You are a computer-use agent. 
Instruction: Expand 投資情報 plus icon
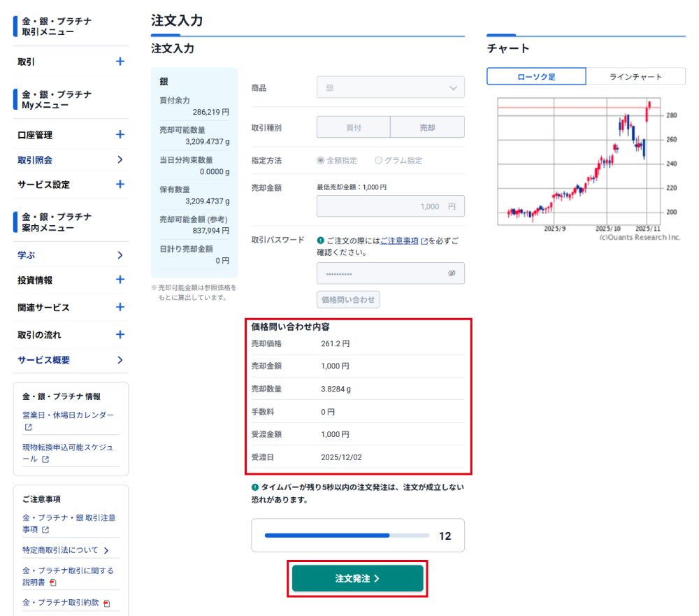pos(120,280)
